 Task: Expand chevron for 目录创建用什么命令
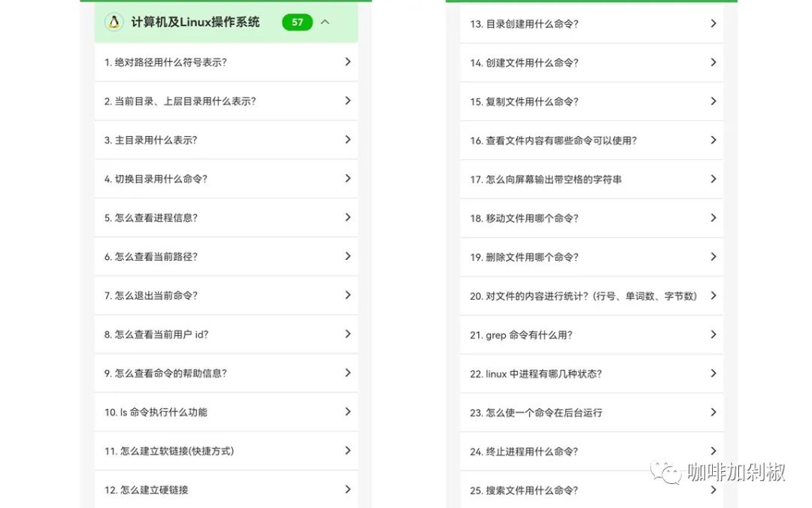point(714,23)
